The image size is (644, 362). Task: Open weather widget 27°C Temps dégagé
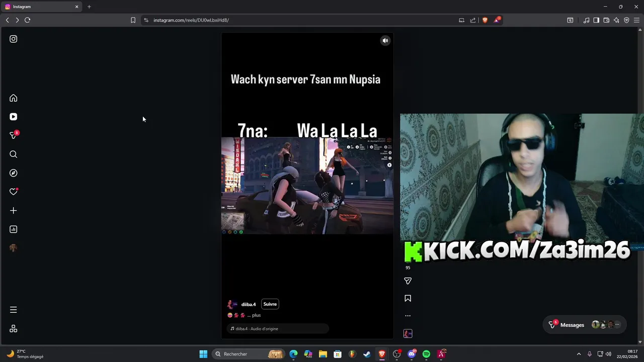pyautogui.click(x=25, y=354)
